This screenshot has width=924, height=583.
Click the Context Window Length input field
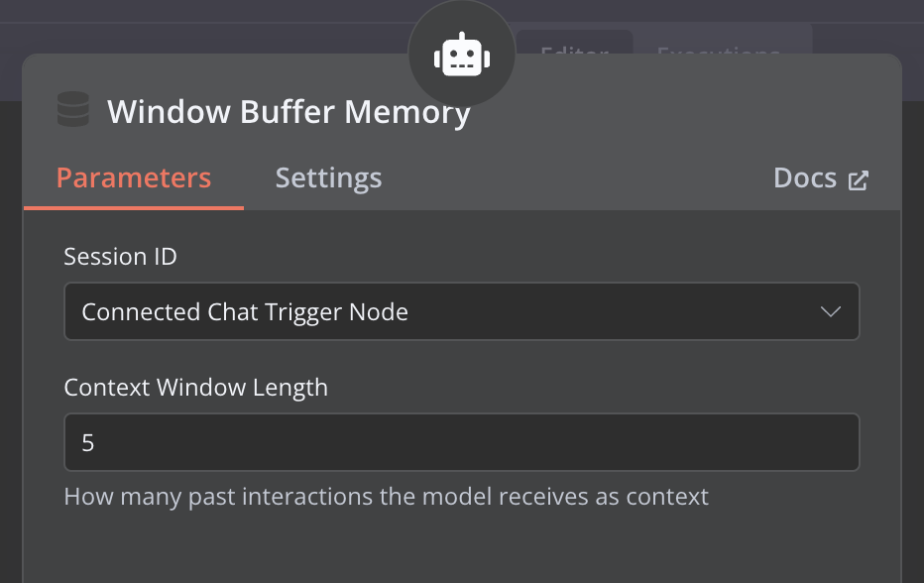point(461,442)
